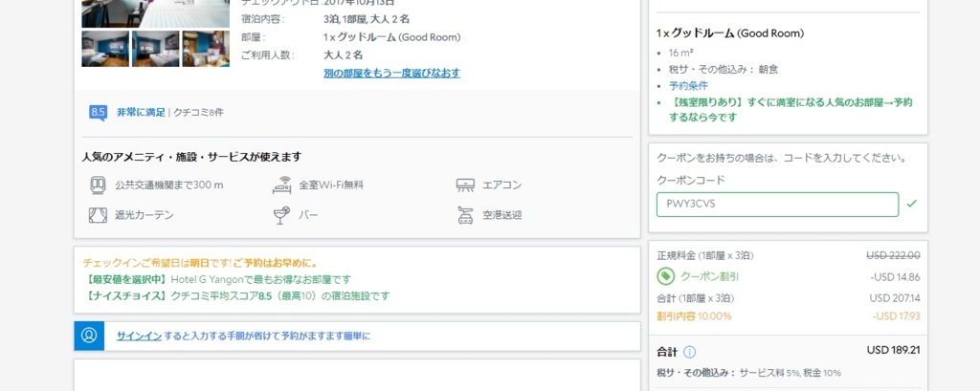Open the 予約条件 link
Screen dimensions: 980x391
coord(688,86)
